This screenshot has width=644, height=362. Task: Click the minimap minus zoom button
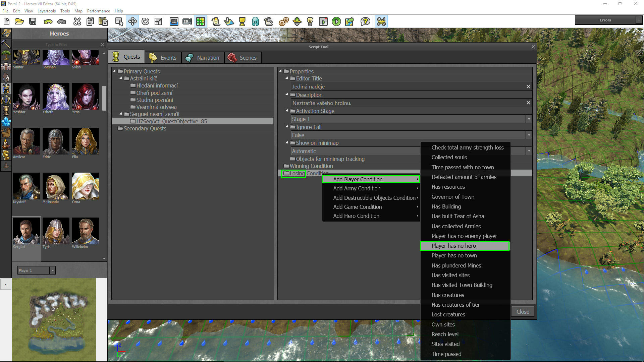click(x=6, y=284)
